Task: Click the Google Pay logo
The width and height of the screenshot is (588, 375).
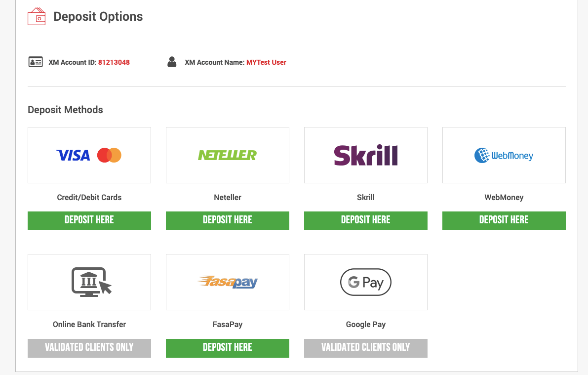Action: 366,282
